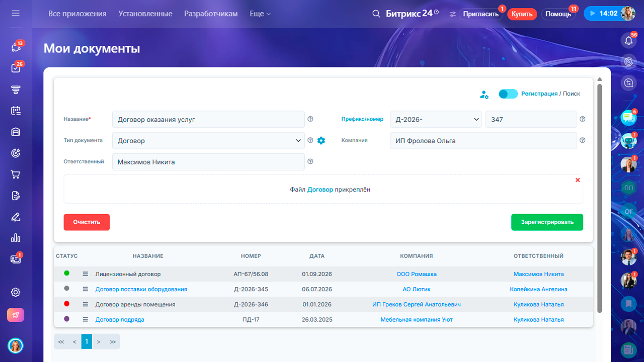Open the shopping cart icon in sidebar
644x362 pixels.
pyautogui.click(x=16, y=174)
